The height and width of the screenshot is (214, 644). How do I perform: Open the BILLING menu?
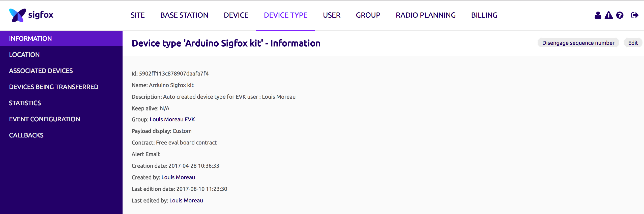coord(484,15)
